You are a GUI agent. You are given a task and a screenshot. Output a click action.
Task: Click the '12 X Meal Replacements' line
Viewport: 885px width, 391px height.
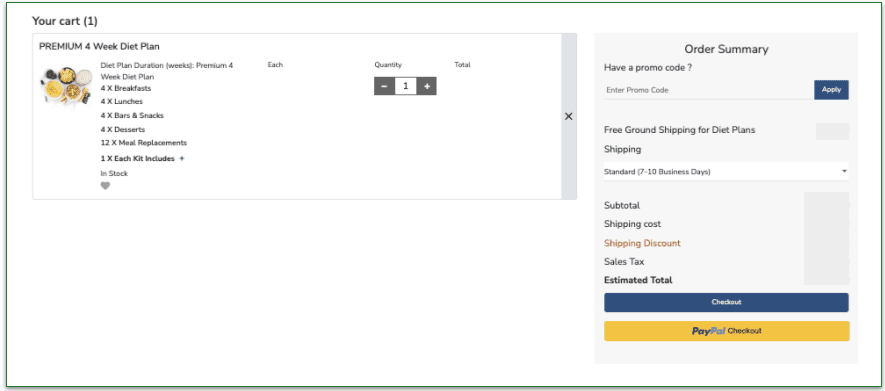144,143
